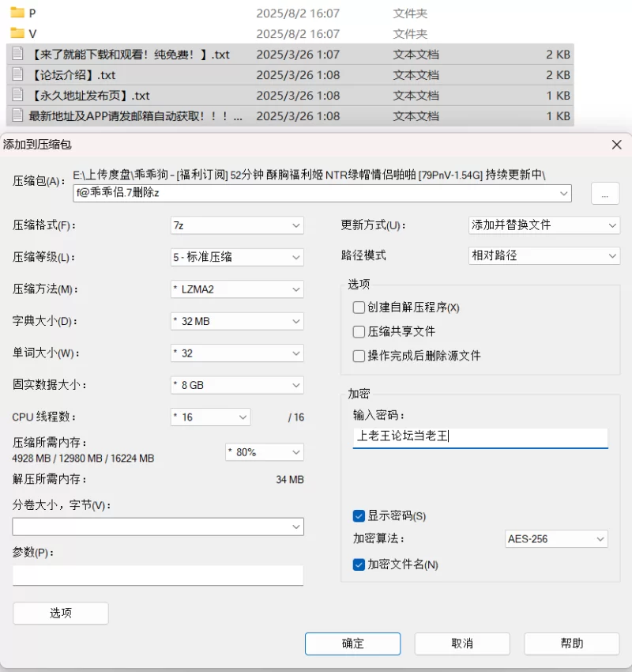
Task: Click the 帮助 button
Action: 572,644
